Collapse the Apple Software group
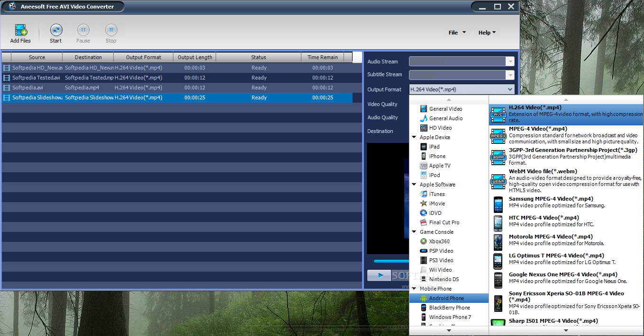Screen dimensions: 644x336 414,185
